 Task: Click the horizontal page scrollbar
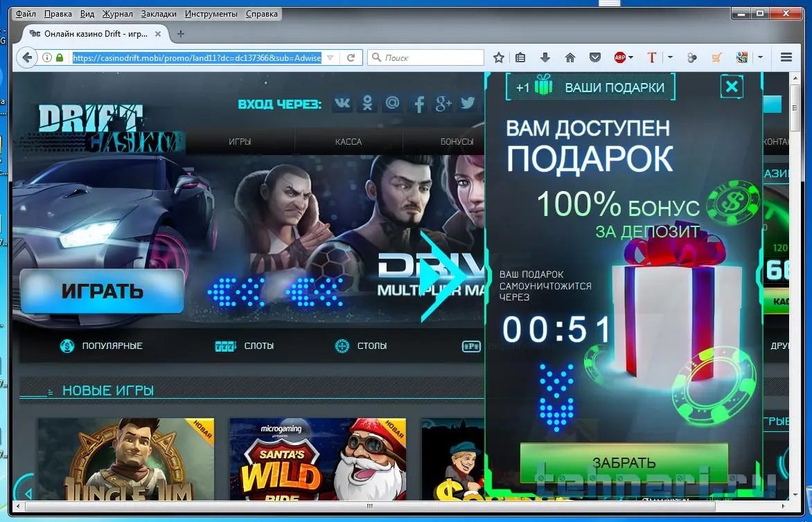370,506
